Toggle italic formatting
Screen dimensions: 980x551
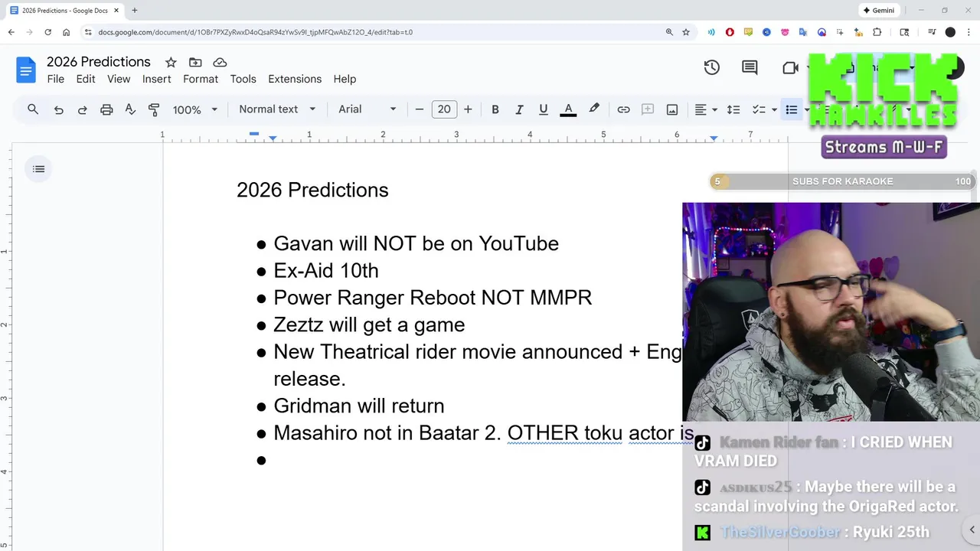tap(519, 109)
